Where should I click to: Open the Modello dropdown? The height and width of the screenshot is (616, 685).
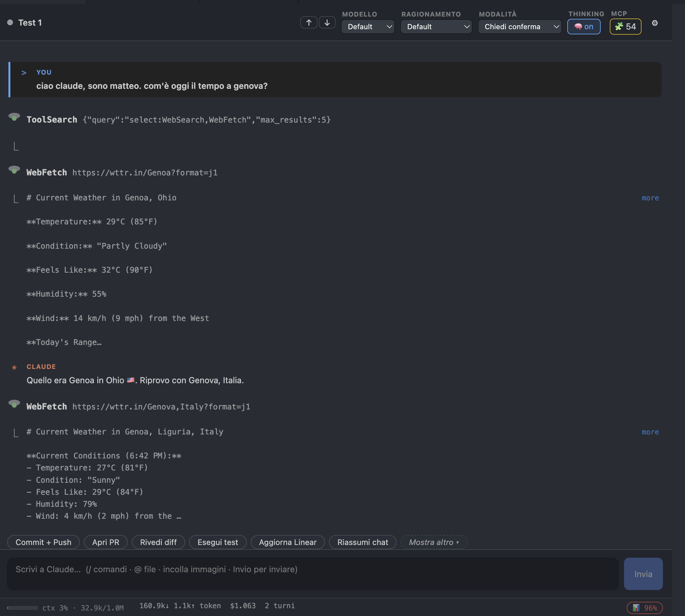tap(368, 26)
